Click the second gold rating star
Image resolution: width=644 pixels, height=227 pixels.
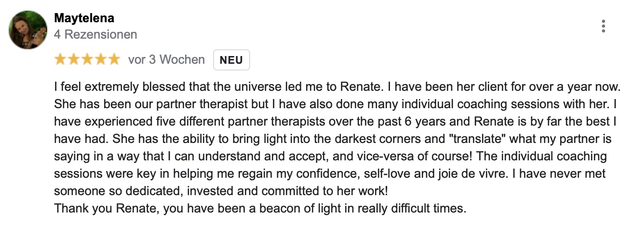(74, 59)
